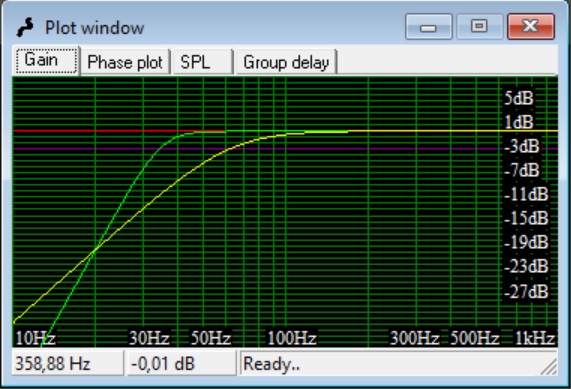
Task: Click the 5dB scale label
Action: 519,98
